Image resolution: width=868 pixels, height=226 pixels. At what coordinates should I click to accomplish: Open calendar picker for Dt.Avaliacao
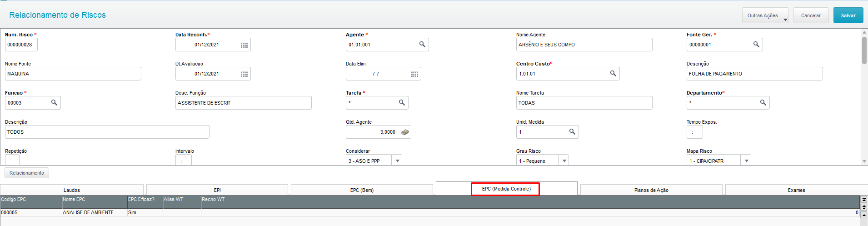[244, 74]
